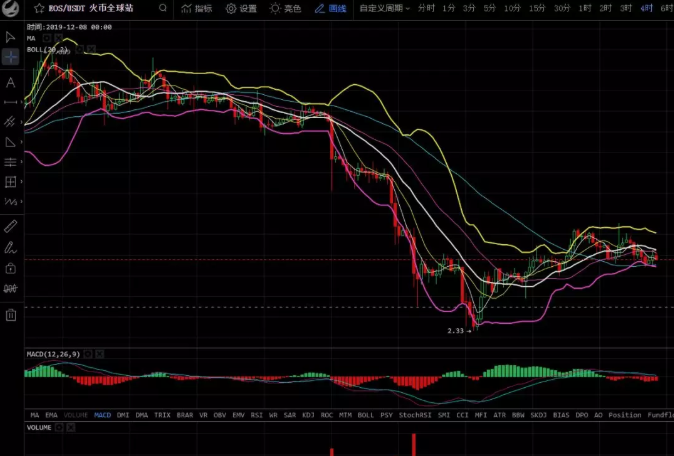Click the EOS/USDT 火币全球站 pair title

(x=91, y=8)
